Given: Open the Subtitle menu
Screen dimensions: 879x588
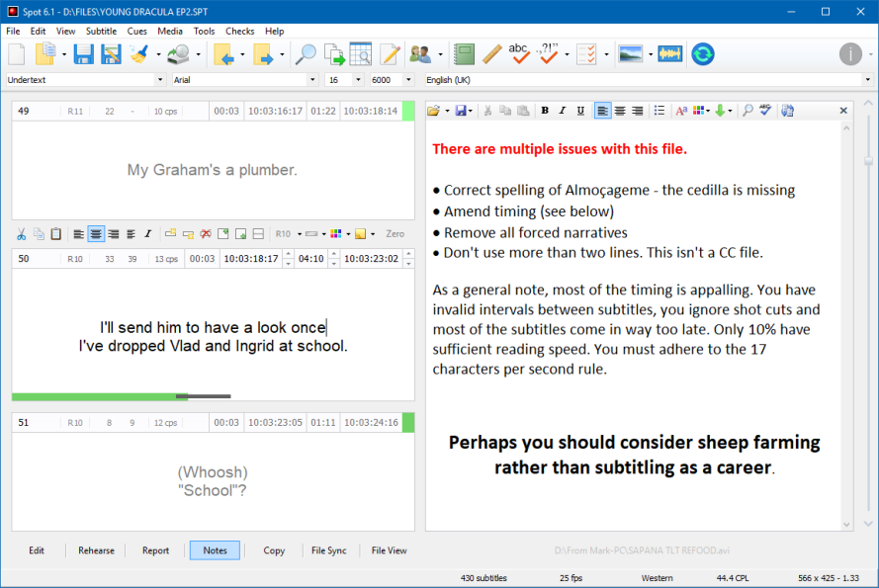Looking at the screenshot, I should tap(101, 32).
